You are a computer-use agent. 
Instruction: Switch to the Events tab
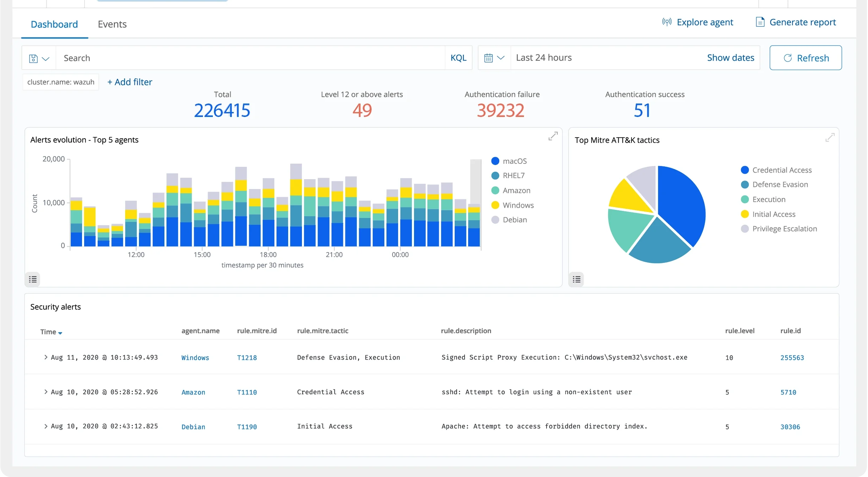click(x=112, y=24)
